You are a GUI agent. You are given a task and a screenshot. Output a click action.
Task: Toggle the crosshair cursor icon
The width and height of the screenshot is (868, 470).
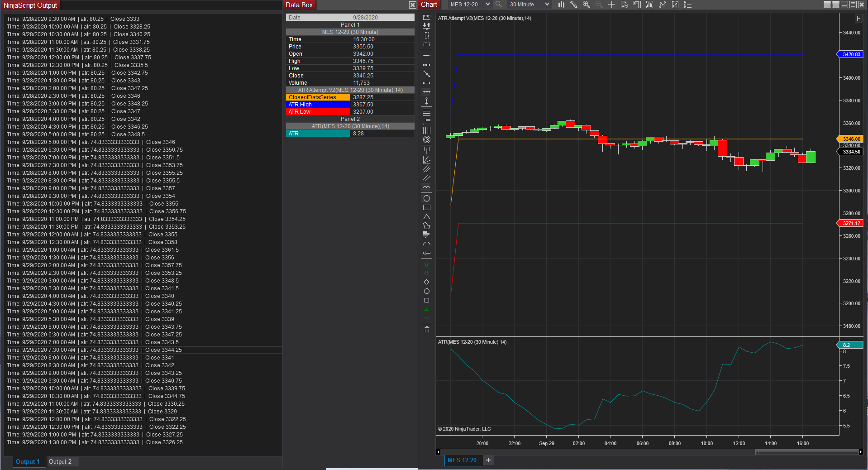coord(611,5)
